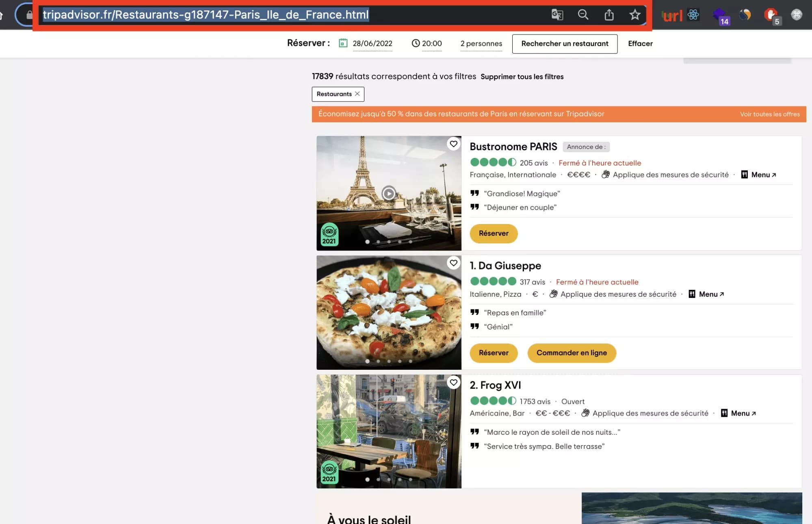Click 'Voir toutes les offres' in the orange banner
Image resolution: width=812 pixels, height=524 pixels.
tap(770, 114)
